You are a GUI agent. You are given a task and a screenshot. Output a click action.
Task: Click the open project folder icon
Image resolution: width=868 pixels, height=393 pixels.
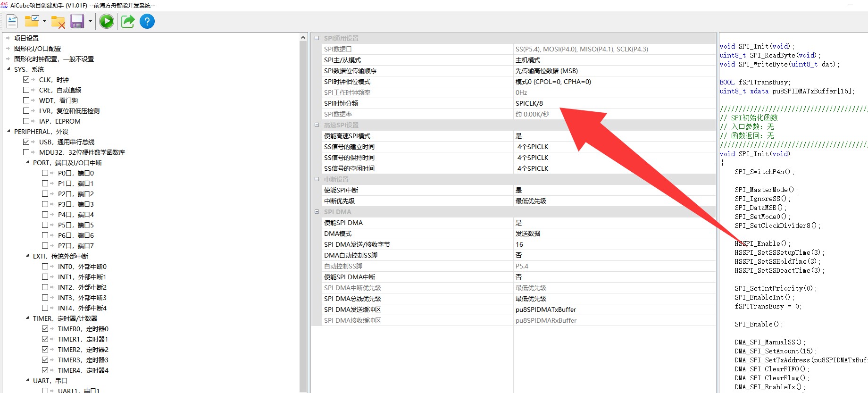[32, 21]
